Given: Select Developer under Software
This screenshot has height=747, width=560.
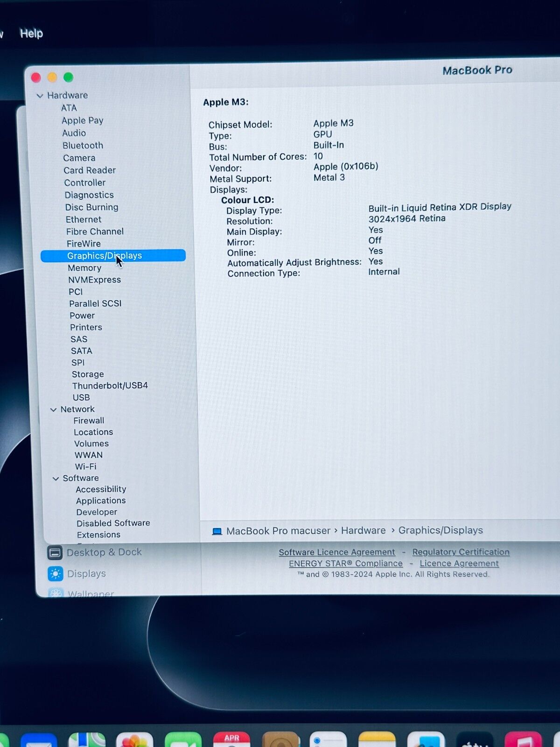Looking at the screenshot, I should 97,512.
